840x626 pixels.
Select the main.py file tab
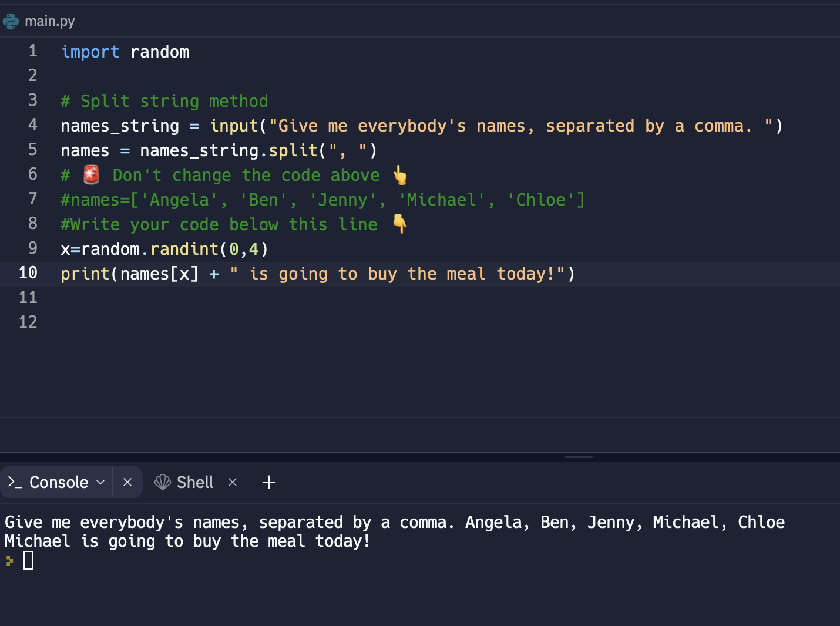click(x=39, y=21)
